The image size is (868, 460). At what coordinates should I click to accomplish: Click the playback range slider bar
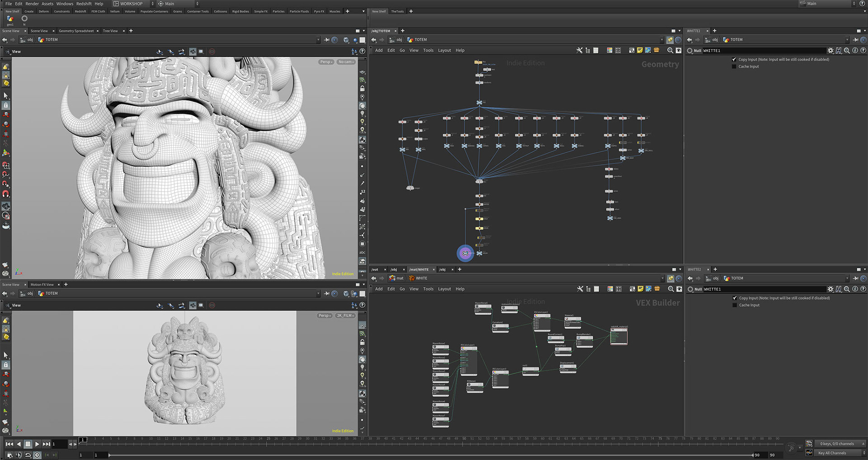[431, 455]
